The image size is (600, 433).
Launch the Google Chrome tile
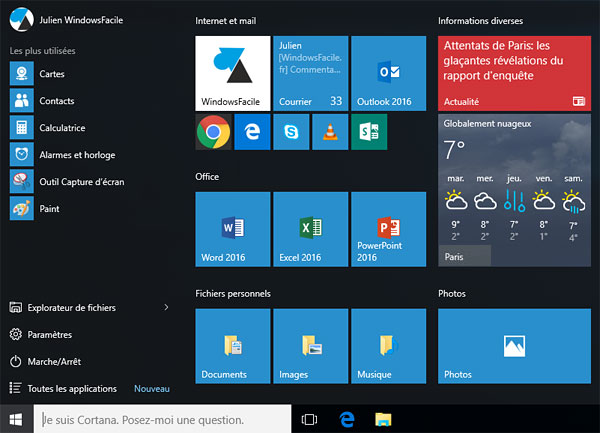click(214, 132)
